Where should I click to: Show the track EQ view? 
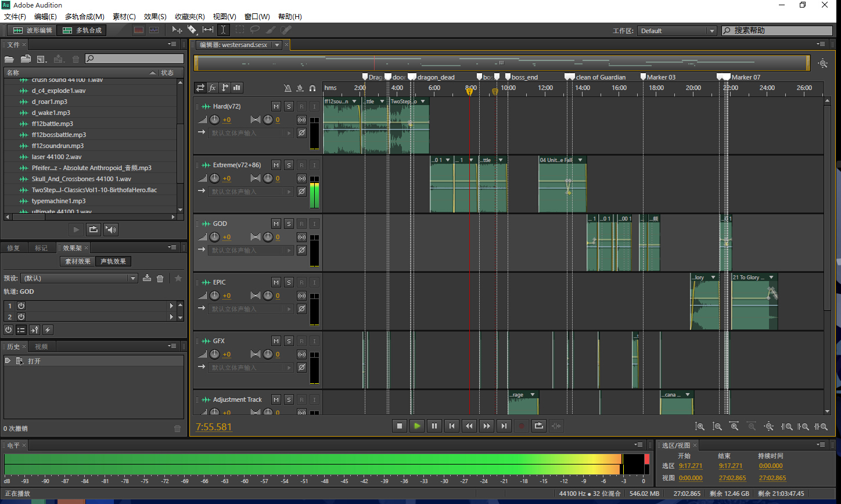[237, 88]
